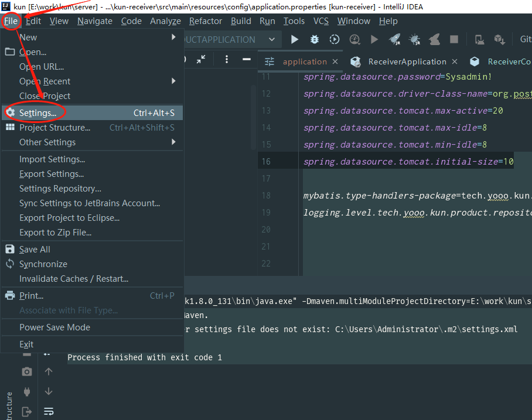
Task: Open the Build menu
Action: [241, 21]
